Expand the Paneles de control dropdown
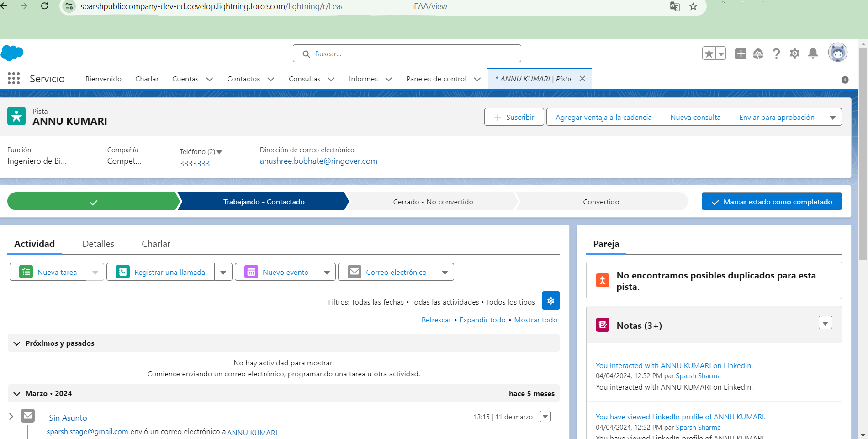 477,79
